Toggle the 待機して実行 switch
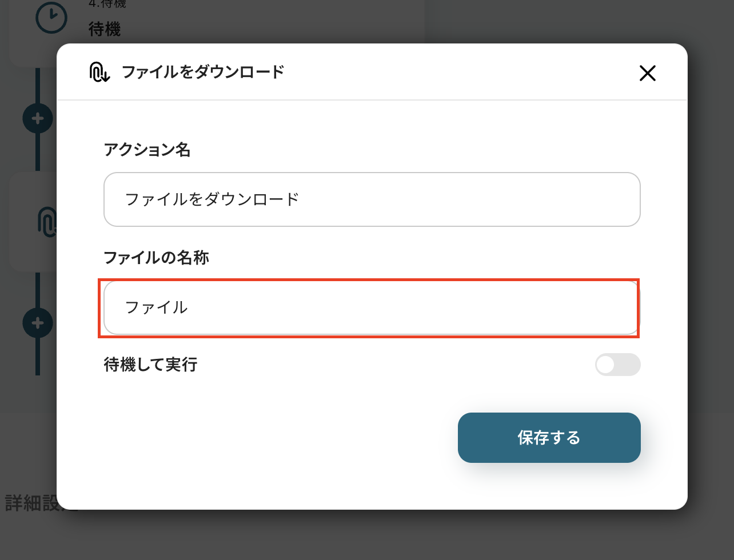Viewport: 734px width, 560px height. click(617, 365)
